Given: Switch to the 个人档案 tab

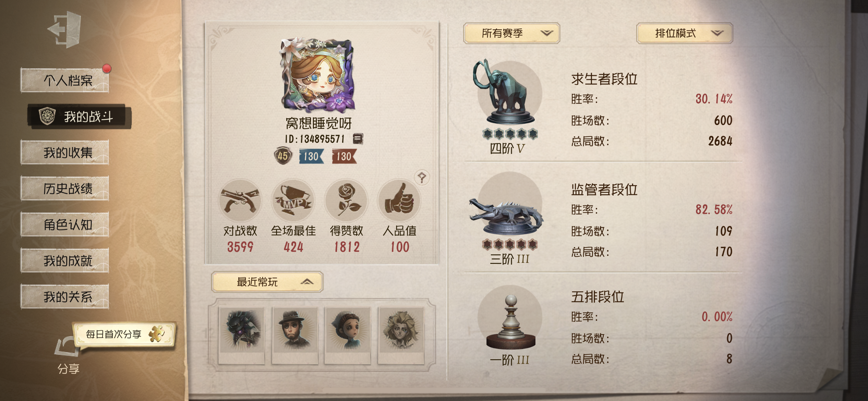Looking at the screenshot, I should (65, 80).
